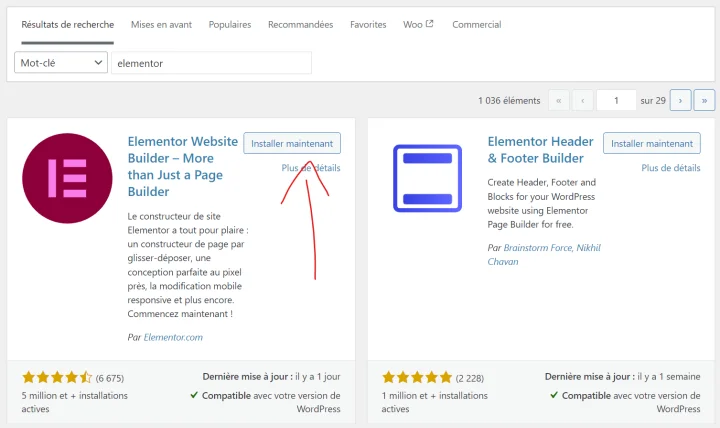Click the "sur 29" page total text

[x=653, y=101]
